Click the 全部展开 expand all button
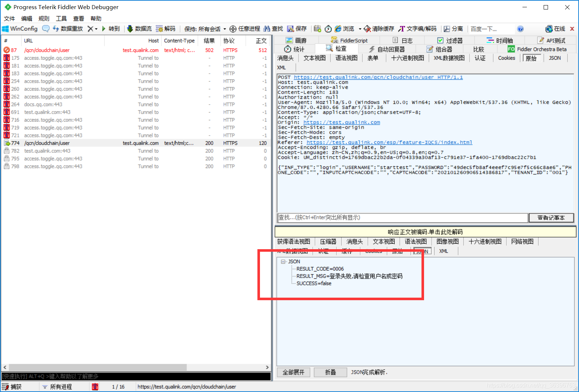The width and height of the screenshot is (579, 392). coord(293,372)
